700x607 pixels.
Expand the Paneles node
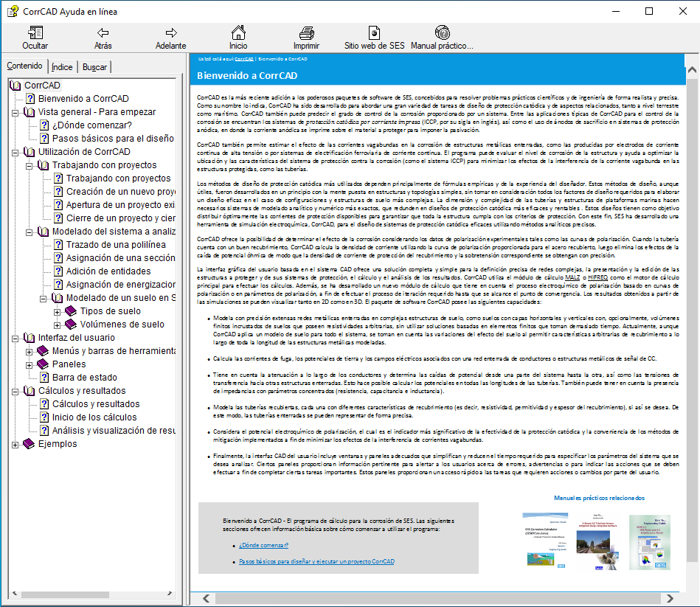point(29,365)
